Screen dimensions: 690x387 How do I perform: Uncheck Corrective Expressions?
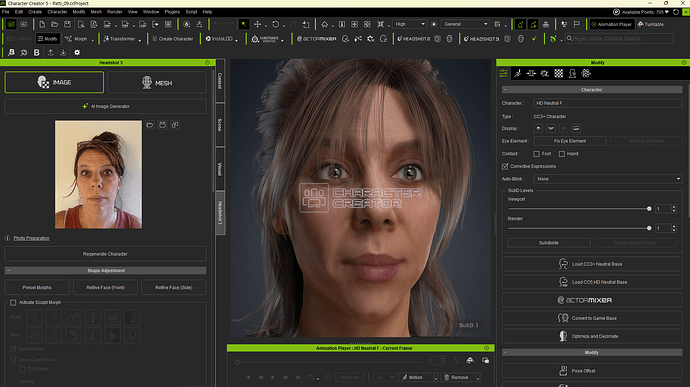pyautogui.click(x=505, y=166)
